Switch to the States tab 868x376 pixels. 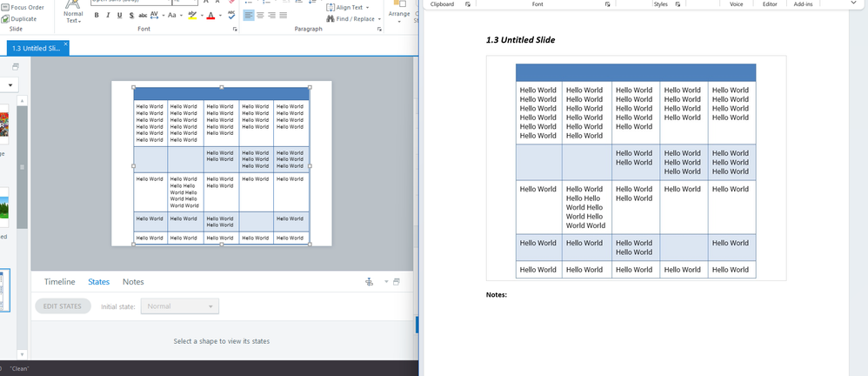pos(98,282)
